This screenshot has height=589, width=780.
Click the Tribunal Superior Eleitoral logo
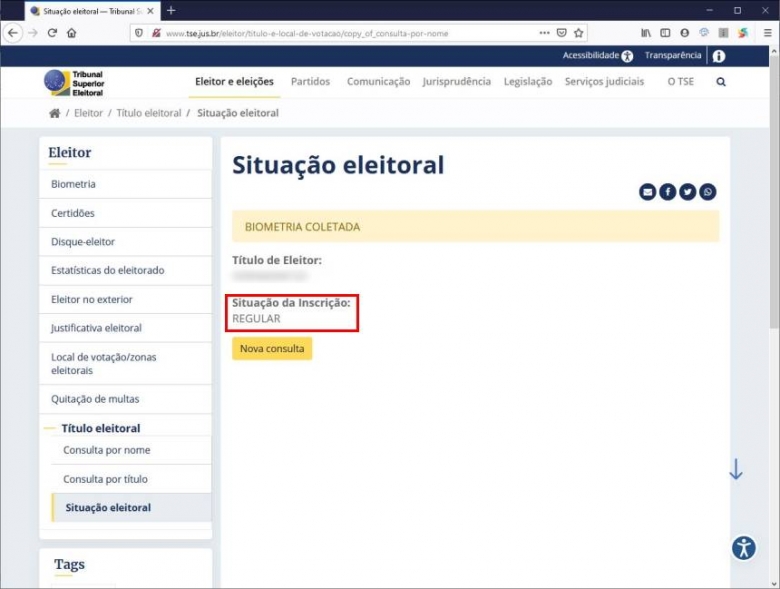click(75, 83)
